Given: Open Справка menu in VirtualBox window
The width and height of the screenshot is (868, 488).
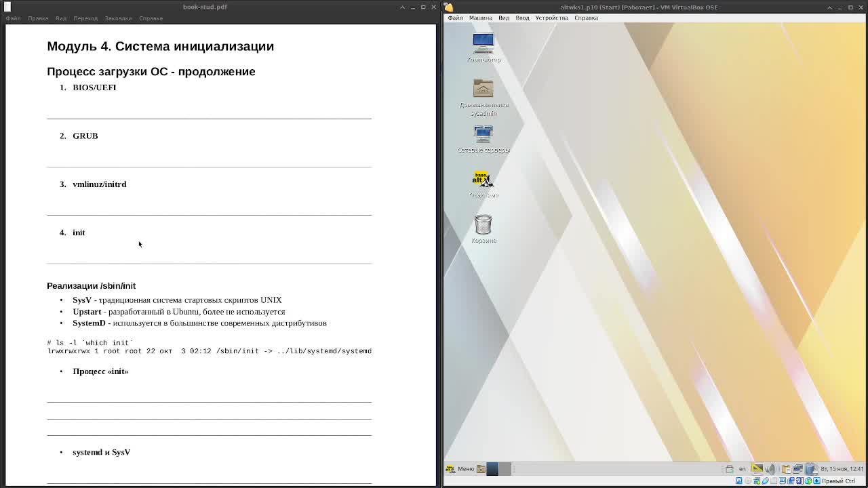Looking at the screenshot, I should [587, 18].
